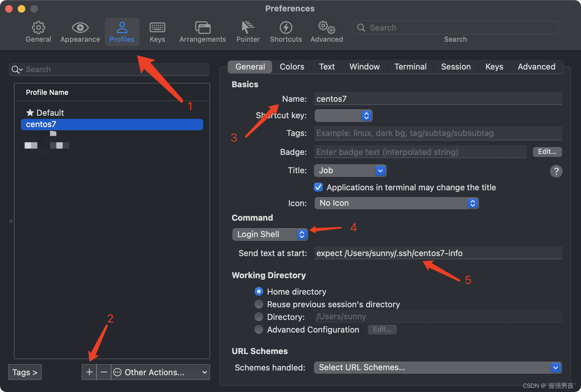Open the Keys preferences pane
This screenshot has width=581, height=392.
pyautogui.click(x=157, y=31)
